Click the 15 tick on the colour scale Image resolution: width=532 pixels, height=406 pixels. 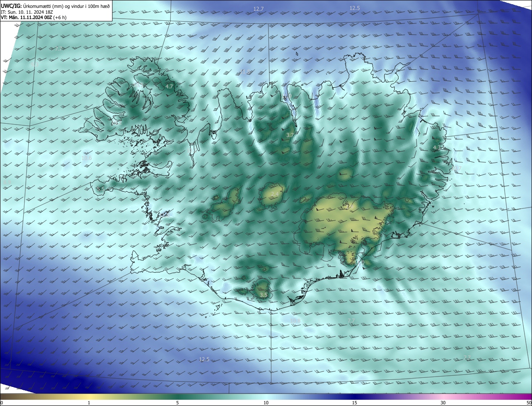click(355, 403)
